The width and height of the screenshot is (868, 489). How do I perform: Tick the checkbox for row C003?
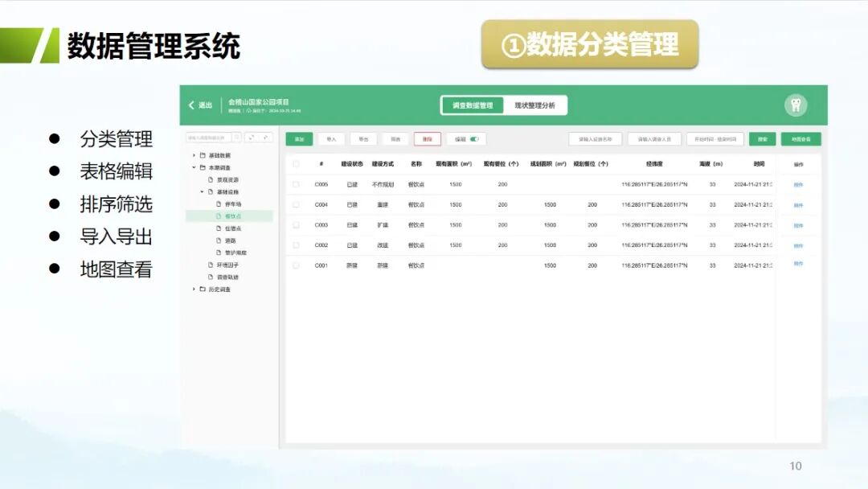click(x=296, y=225)
